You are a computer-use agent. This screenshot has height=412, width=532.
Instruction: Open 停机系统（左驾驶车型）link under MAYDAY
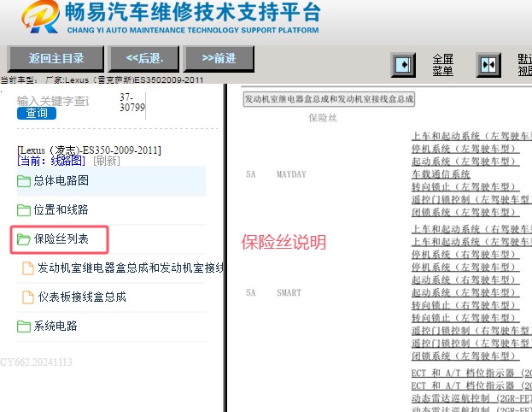coord(465,149)
